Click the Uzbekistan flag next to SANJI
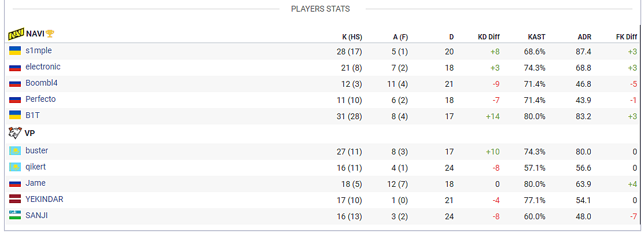The height and width of the screenshot is (232, 644). pos(15,215)
